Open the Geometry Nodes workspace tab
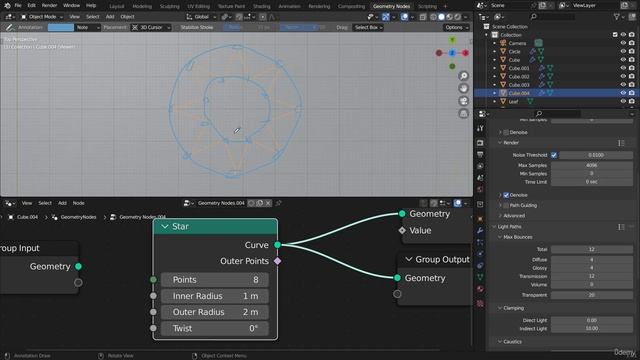This screenshot has width=640, height=360. [x=391, y=6]
